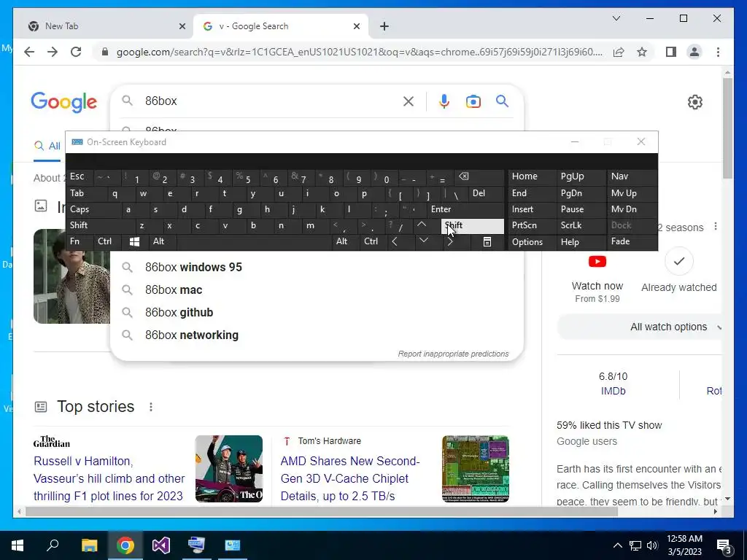Screen dimensions: 747x560
Task: Close the Google Search tab
Action: (356, 26)
